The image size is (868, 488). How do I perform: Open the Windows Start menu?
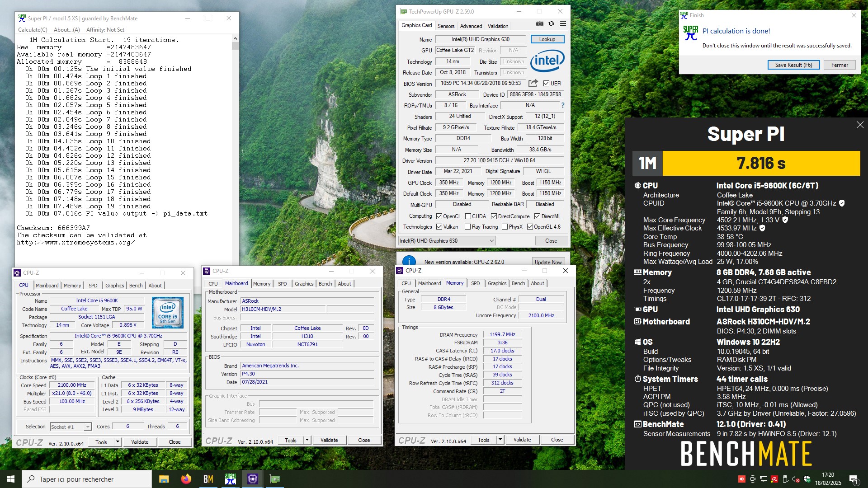pos(11,479)
